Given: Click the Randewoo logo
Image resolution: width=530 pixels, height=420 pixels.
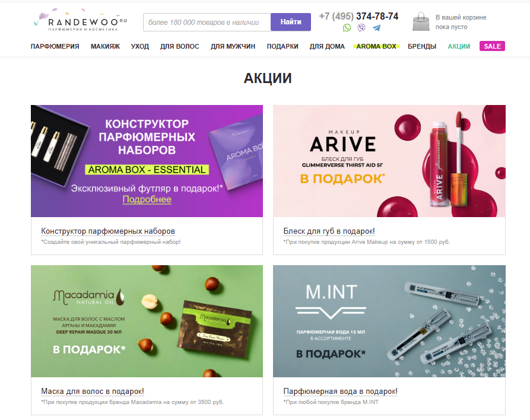Looking at the screenshot, I should 80,20.
